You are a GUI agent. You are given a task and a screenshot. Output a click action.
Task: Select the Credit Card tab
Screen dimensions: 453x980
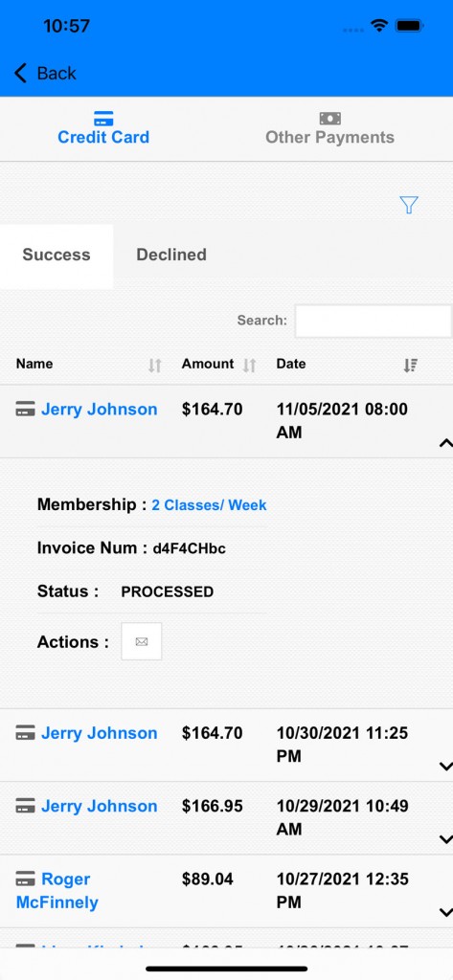click(103, 129)
